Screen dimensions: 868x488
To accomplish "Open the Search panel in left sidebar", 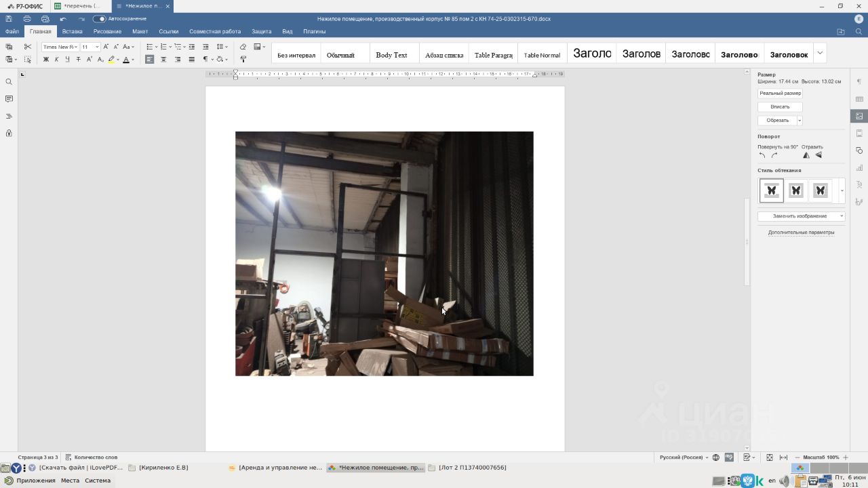I will [9, 82].
